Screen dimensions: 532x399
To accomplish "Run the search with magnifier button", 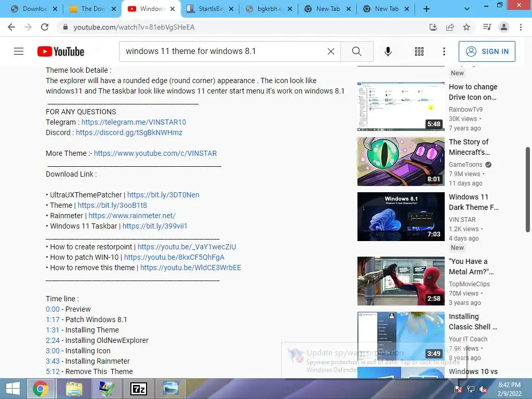I will [x=356, y=51].
